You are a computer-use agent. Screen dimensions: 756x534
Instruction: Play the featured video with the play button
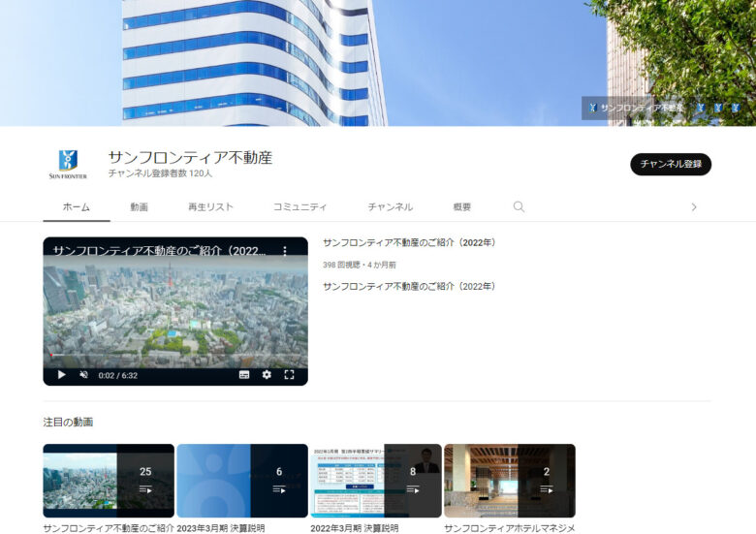(x=61, y=375)
